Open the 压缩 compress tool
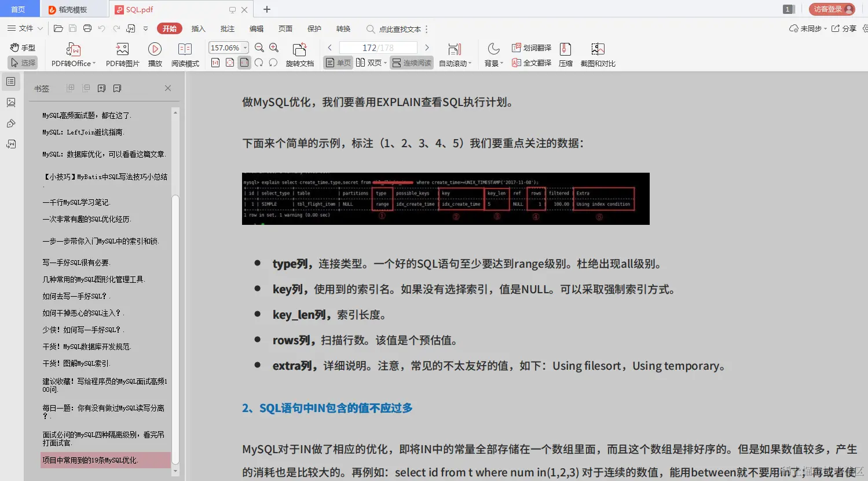 coord(565,53)
